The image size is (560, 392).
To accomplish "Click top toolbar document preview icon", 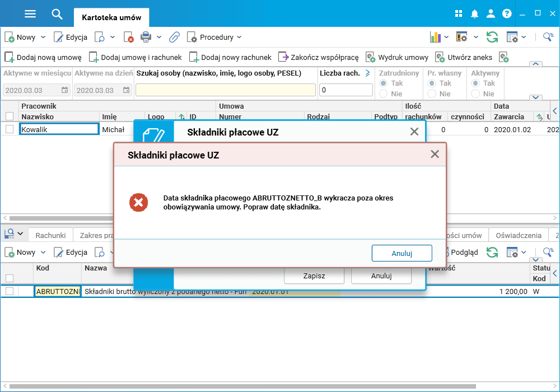I will (x=99, y=37).
